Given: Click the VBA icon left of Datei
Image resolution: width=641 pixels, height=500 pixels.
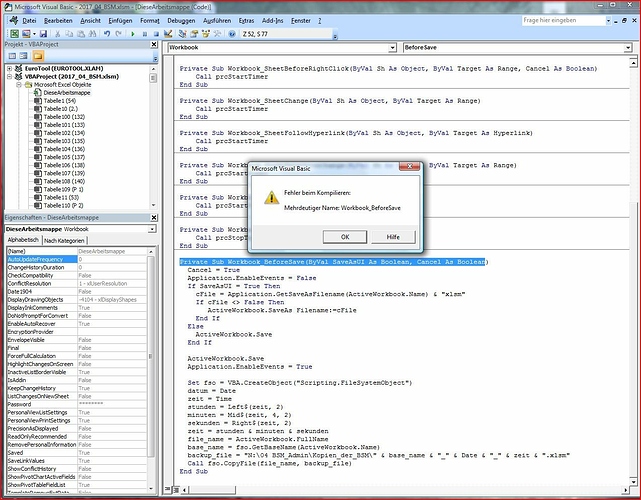Looking at the screenshot, I should click(13, 20).
